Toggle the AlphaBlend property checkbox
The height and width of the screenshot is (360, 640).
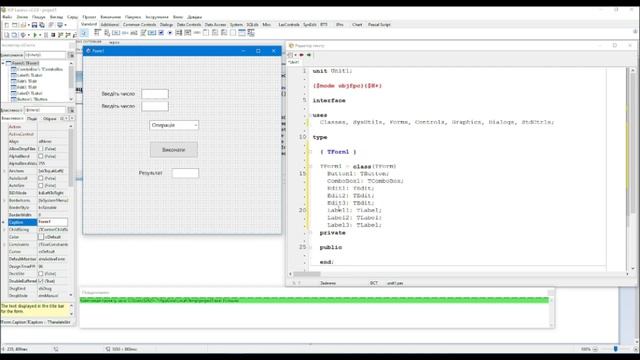41,156
